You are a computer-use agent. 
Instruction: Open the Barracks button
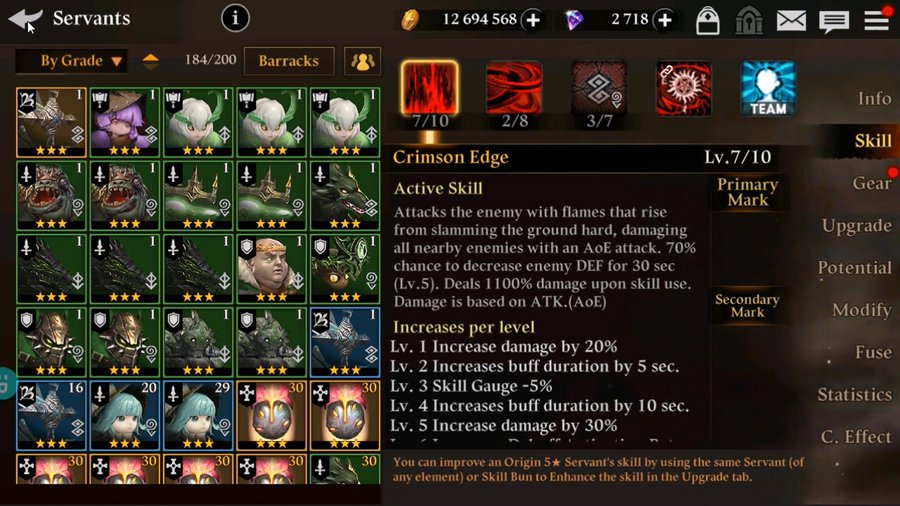click(x=289, y=61)
